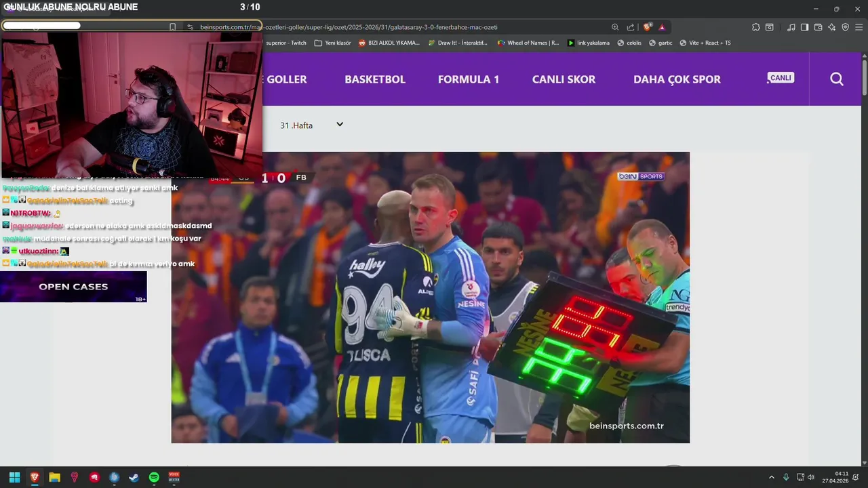Open the Brave Shields lion icon

click(x=648, y=27)
